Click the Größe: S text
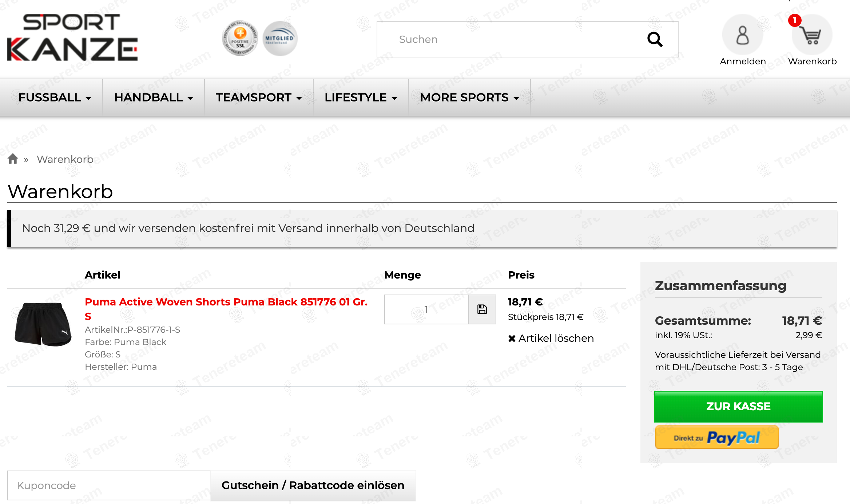This screenshot has width=850, height=504. [x=103, y=355]
